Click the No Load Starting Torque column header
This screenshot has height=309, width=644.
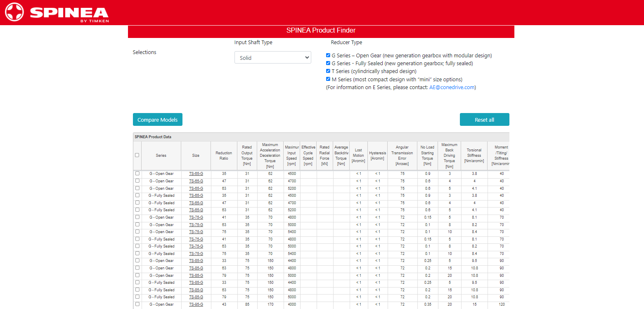coord(427,156)
